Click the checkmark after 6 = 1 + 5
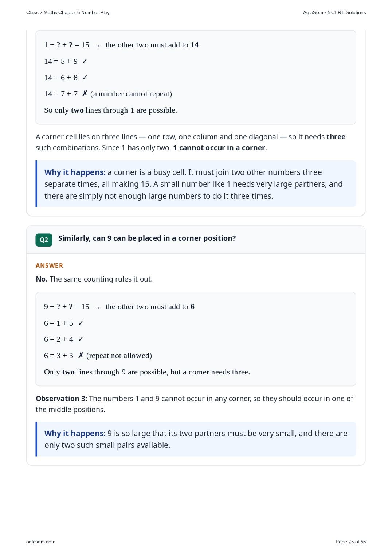This screenshot has height=555, width=392. tap(81, 323)
